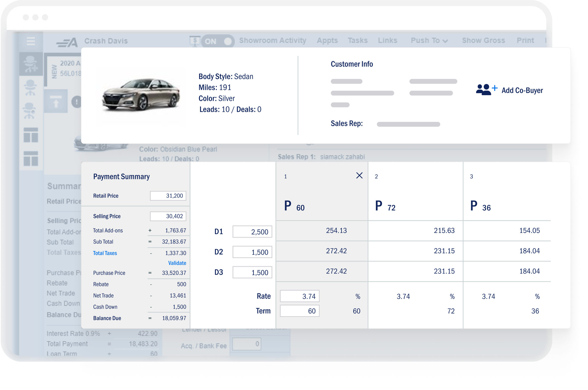Open the upper layout grid sidebar icon

point(31,135)
